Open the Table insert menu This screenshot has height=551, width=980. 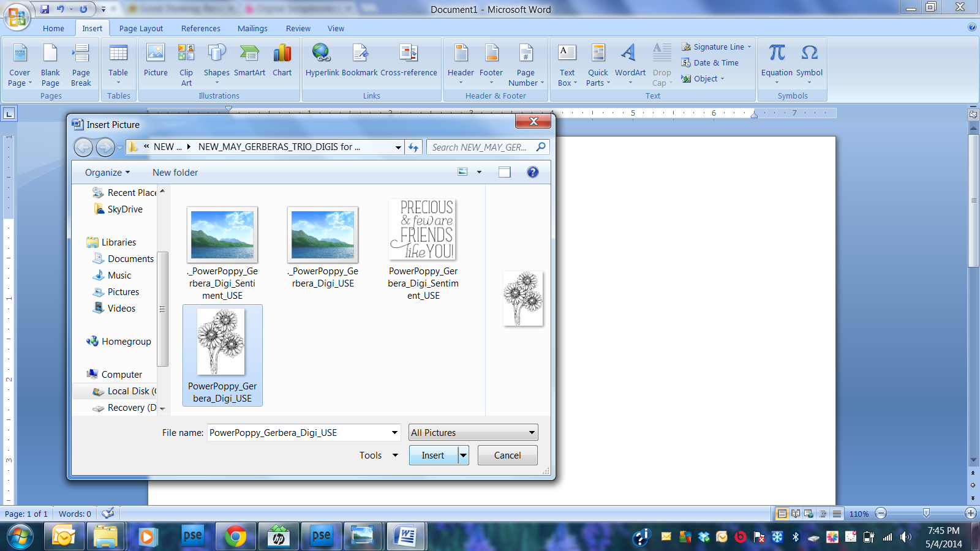pyautogui.click(x=118, y=65)
